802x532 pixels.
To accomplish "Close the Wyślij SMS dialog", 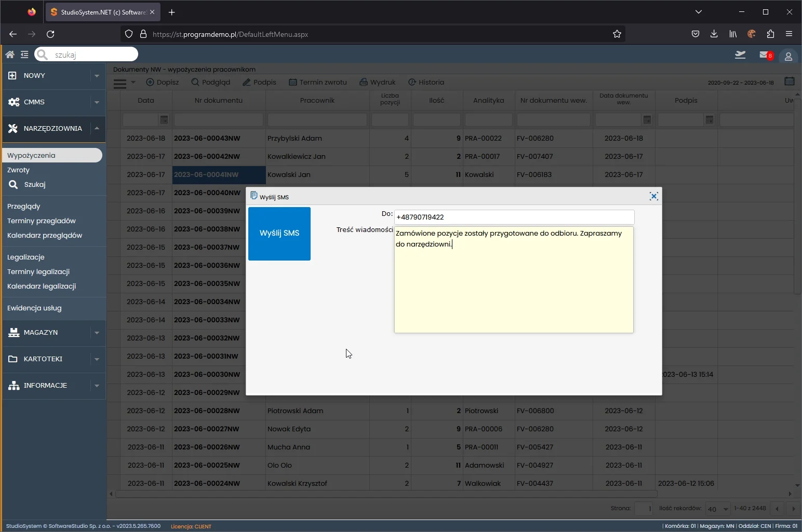I will click(653, 196).
